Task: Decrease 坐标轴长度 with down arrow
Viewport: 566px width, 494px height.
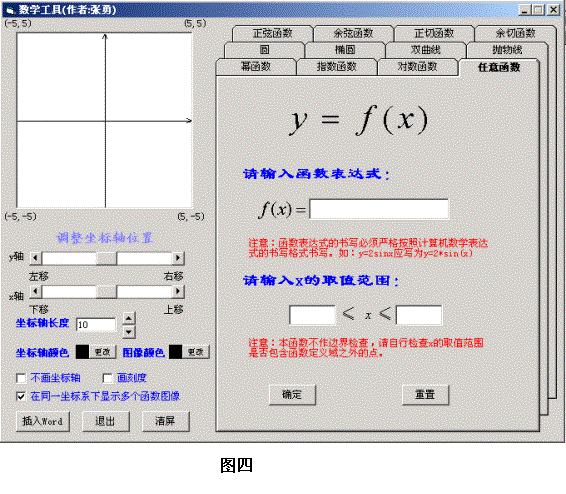Action: pyautogui.click(x=129, y=332)
